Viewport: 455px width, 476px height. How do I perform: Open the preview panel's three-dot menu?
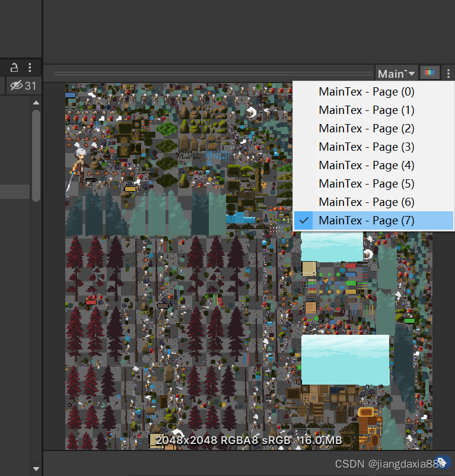click(x=448, y=74)
